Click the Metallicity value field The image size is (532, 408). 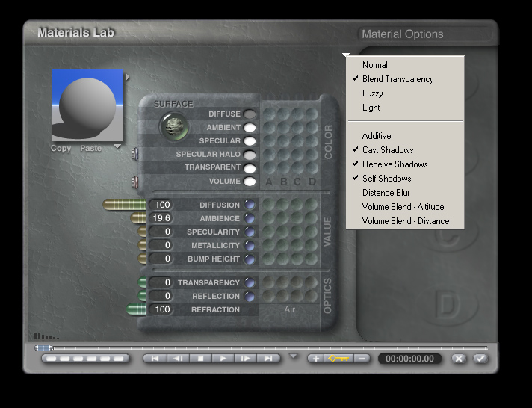161,245
